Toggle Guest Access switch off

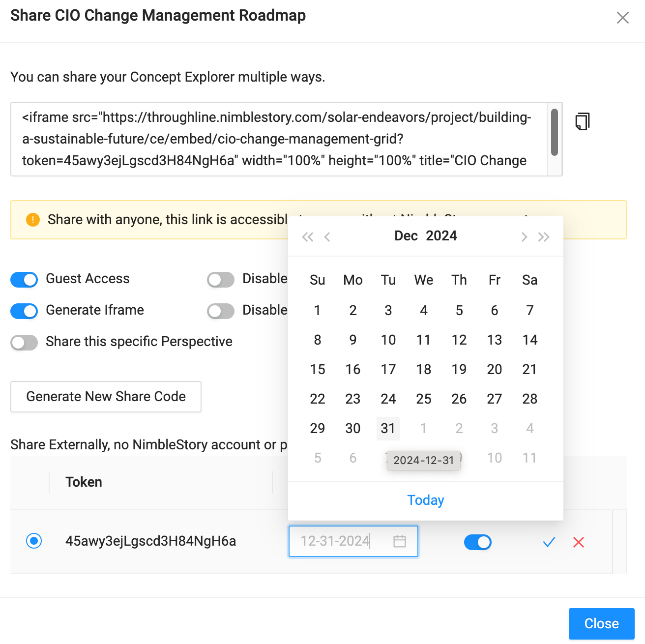pyautogui.click(x=24, y=279)
